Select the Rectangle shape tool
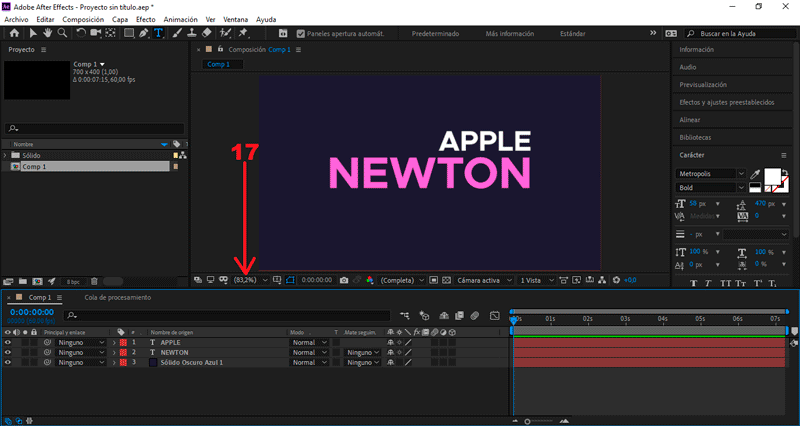Screen dimensions: 800x426 pyautogui.click(x=129, y=33)
